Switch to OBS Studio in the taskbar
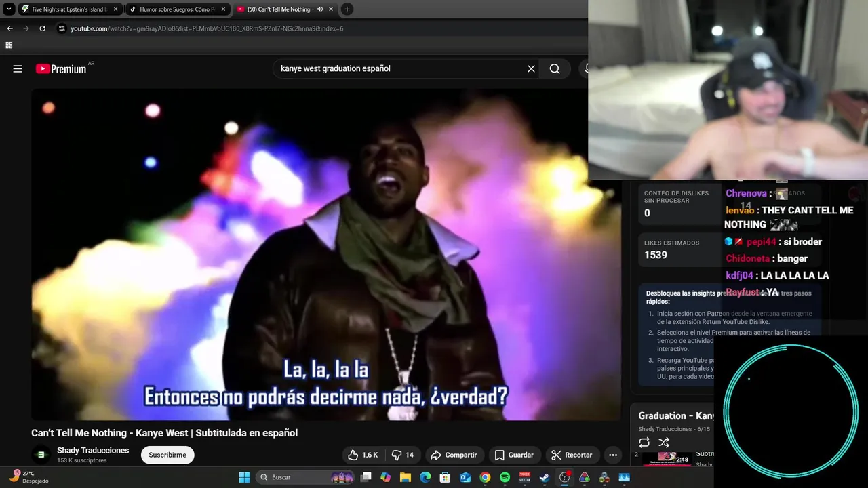Image resolution: width=868 pixels, height=488 pixels. (x=564, y=477)
